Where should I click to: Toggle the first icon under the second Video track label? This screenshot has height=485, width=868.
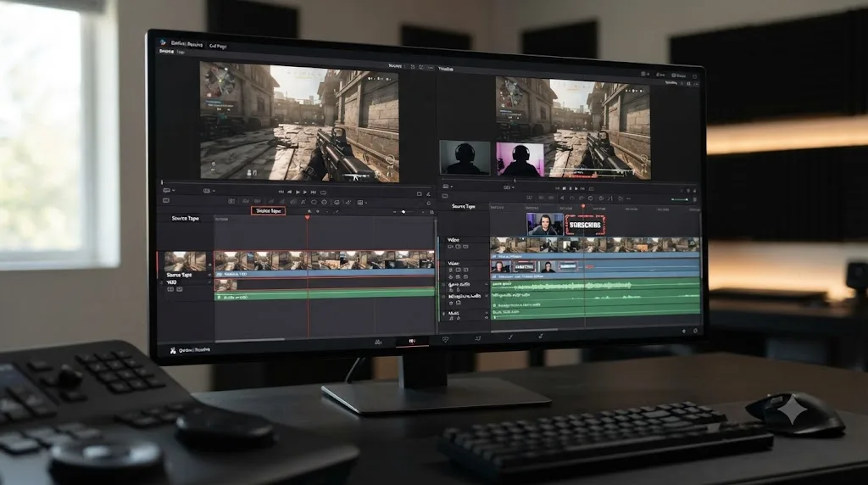(451, 270)
